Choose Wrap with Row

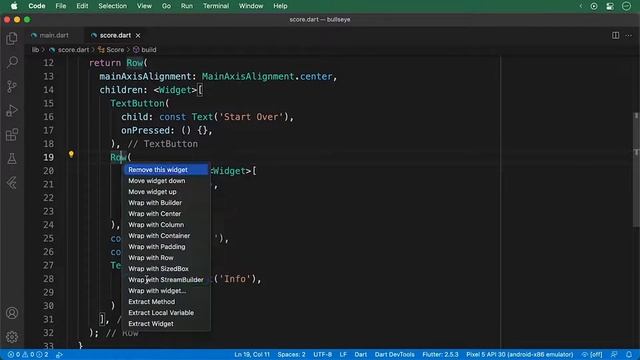pyautogui.click(x=167, y=258)
